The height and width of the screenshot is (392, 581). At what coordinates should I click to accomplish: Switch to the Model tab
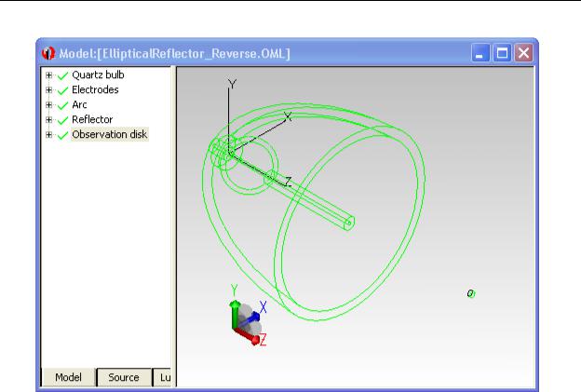coord(69,377)
